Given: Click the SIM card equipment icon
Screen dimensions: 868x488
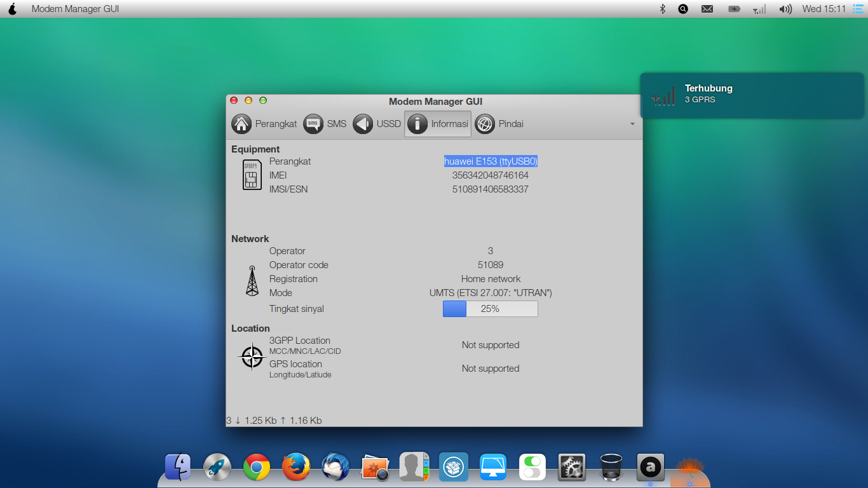Looking at the screenshot, I should click(x=252, y=175).
